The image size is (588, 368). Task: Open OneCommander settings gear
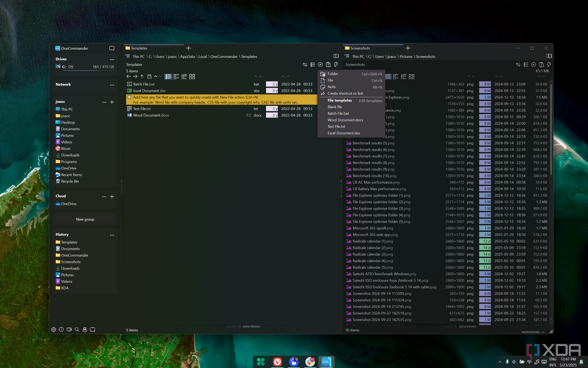click(x=54, y=330)
